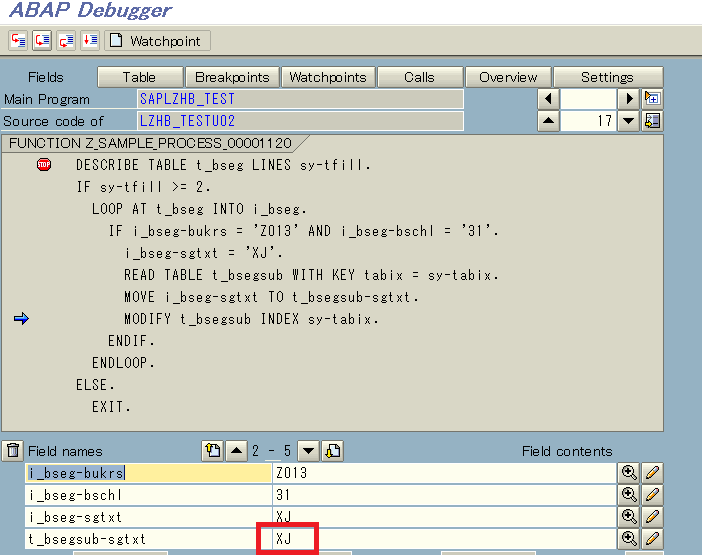Image resolution: width=702 pixels, height=555 pixels.
Task: Toggle the STOP breakpoint on DESCRIBE TABLE line
Action: tap(44, 165)
